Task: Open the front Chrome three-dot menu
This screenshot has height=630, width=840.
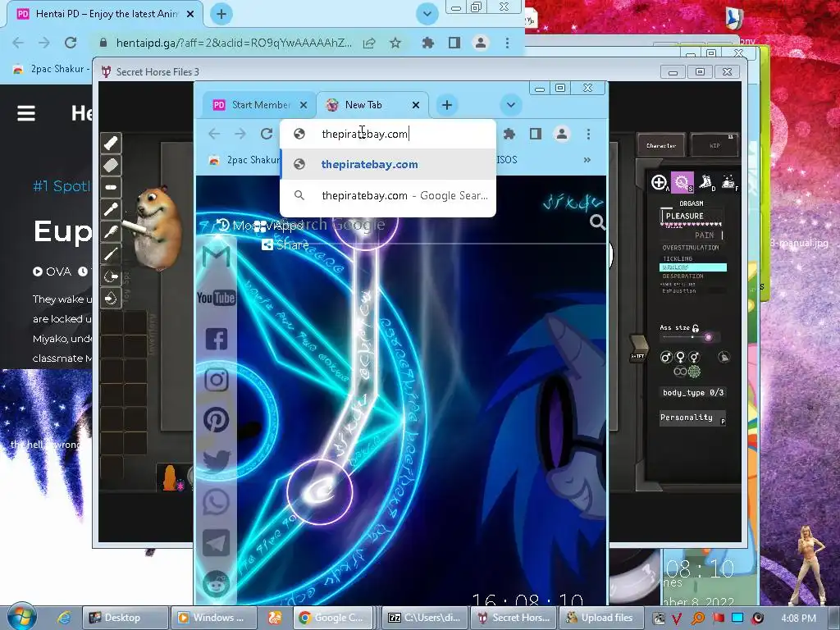Action: [x=588, y=134]
